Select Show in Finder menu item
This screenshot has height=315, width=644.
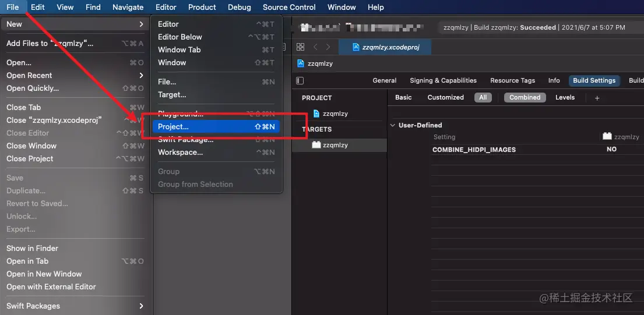click(75, 248)
